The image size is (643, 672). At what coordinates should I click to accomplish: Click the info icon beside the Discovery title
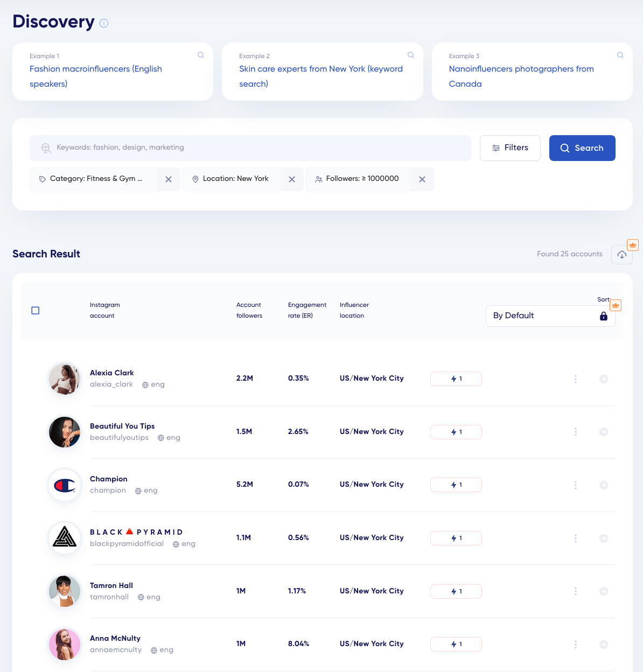103,23
